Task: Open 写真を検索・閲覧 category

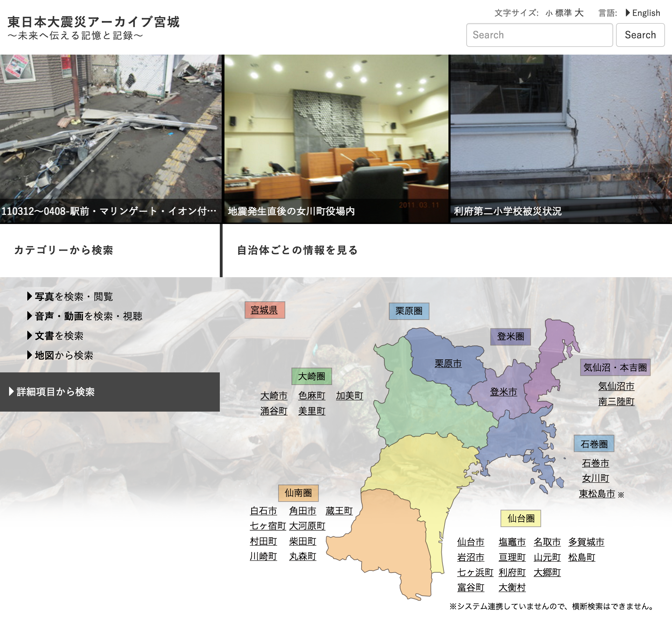Action: [70, 296]
